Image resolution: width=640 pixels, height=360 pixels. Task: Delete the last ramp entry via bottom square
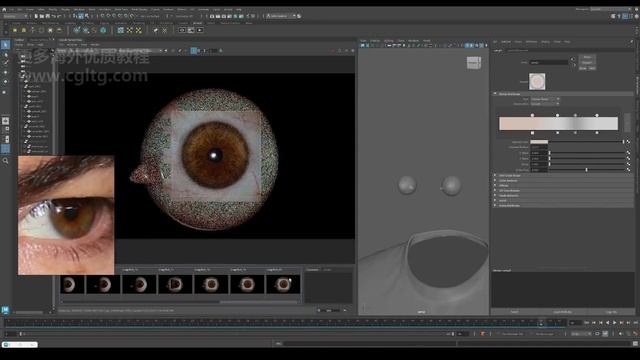(597, 133)
